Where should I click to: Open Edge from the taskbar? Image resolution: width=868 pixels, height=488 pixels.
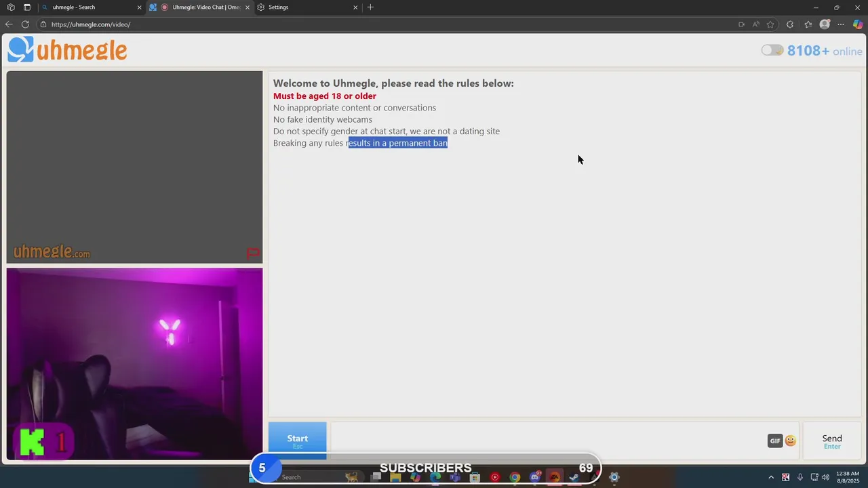click(x=435, y=477)
